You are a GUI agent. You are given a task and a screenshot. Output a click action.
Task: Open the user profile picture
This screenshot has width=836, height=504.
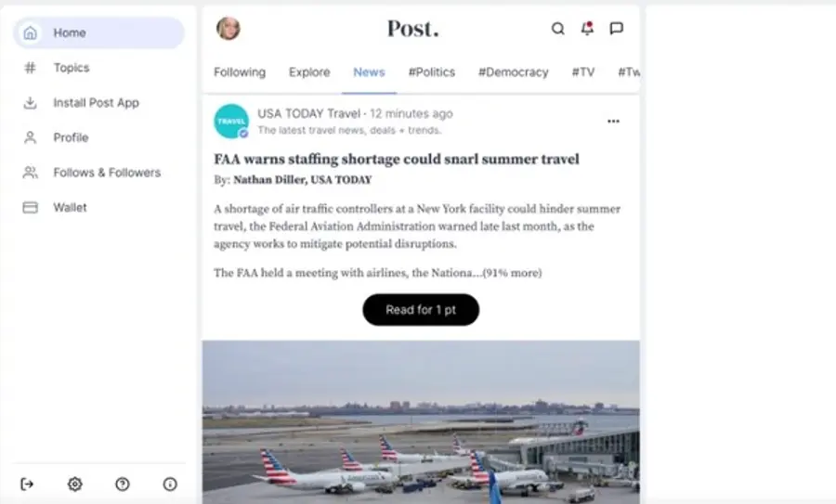228,29
